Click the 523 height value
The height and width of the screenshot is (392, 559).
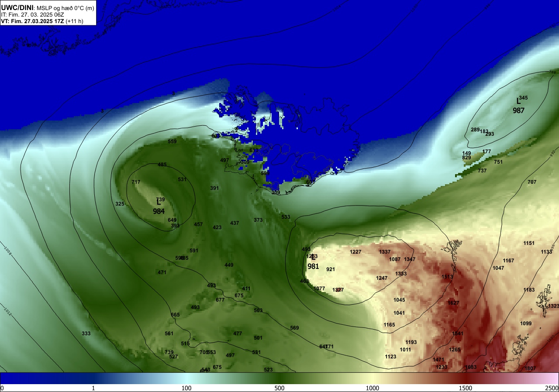(x=268, y=370)
